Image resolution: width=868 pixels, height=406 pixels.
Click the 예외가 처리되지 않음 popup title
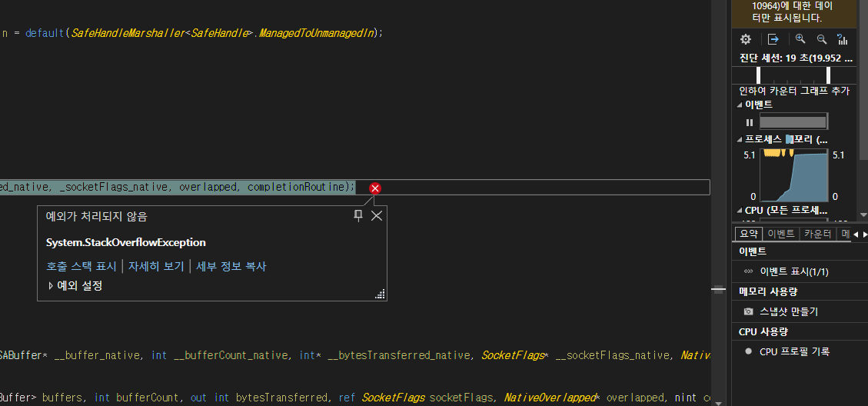point(96,217)
